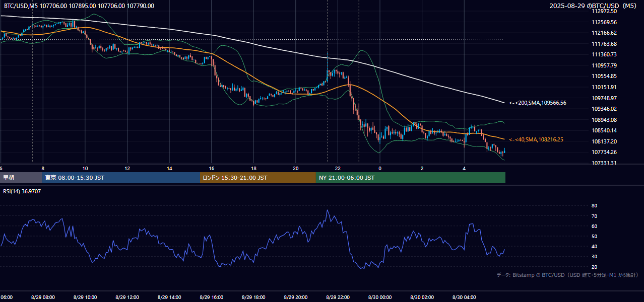The width and height of the screenshot is (644, 302).
Task: Click the ロンドン 15:30-21:00 JST session bar
Action: point(258,178)
